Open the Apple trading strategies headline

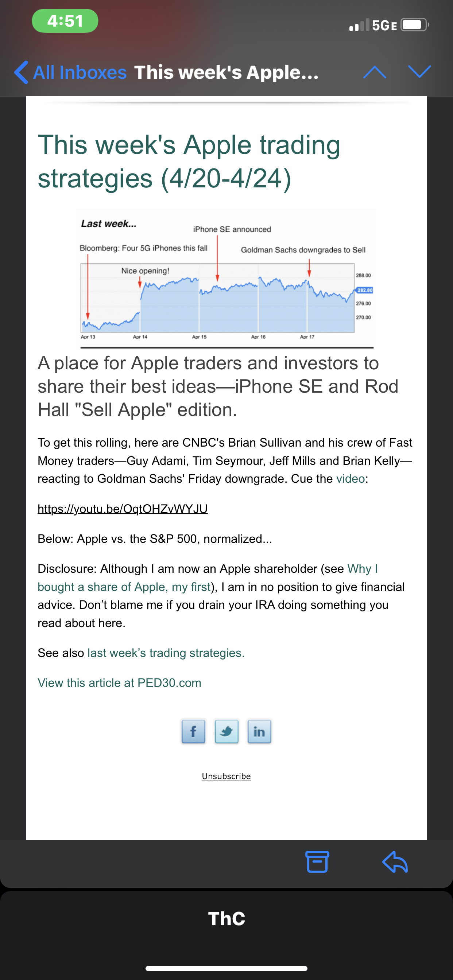(189, 161)
